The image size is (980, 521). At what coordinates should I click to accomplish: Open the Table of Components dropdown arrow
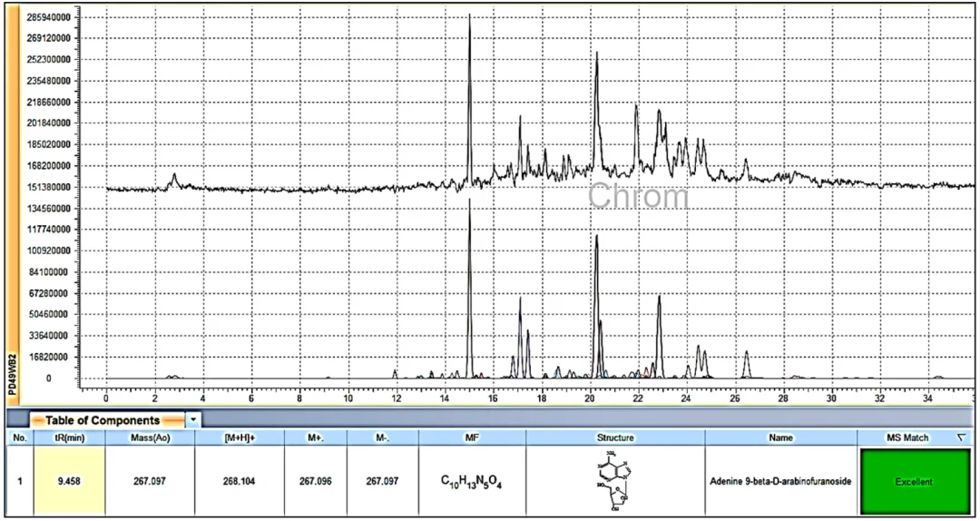click(x=194, y=419)
